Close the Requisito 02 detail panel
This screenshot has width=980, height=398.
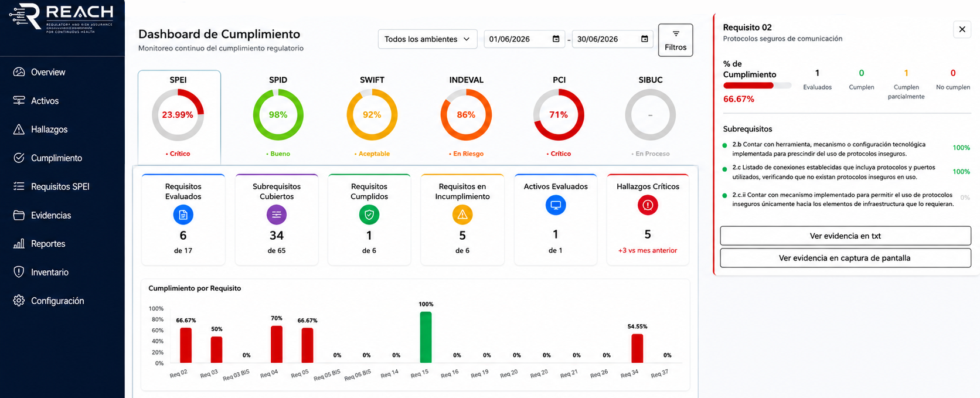(962, 29)
